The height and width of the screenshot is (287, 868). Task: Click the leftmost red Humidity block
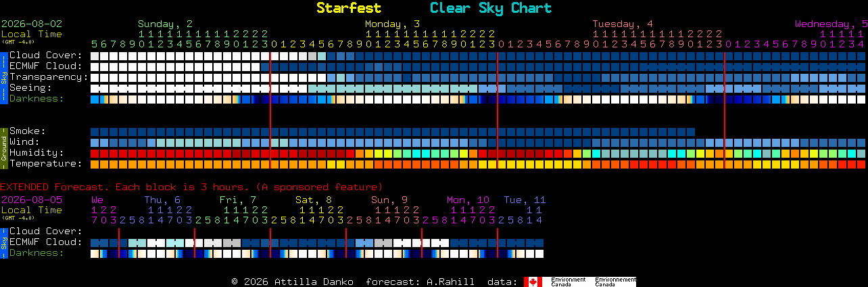pos(95,153)
